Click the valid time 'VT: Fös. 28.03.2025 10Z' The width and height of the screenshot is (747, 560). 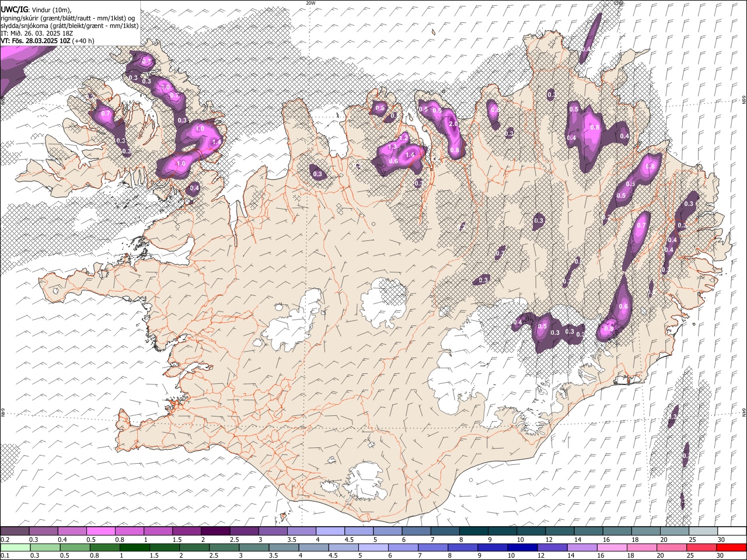[x=35, y=41]
